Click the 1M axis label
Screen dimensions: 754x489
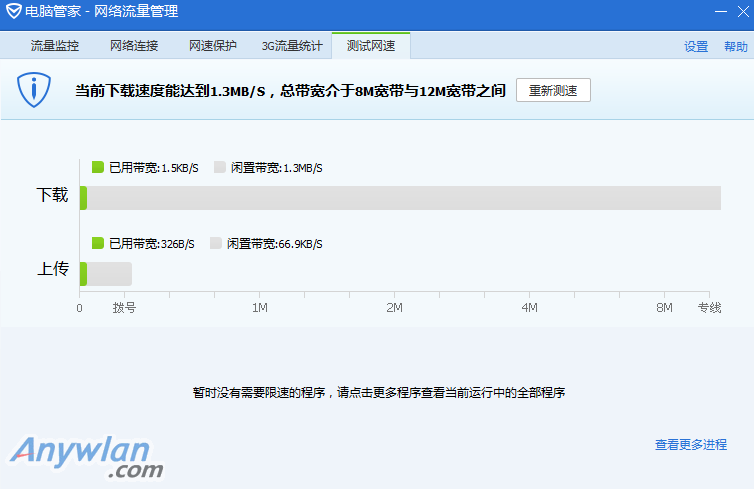point(260,308)
